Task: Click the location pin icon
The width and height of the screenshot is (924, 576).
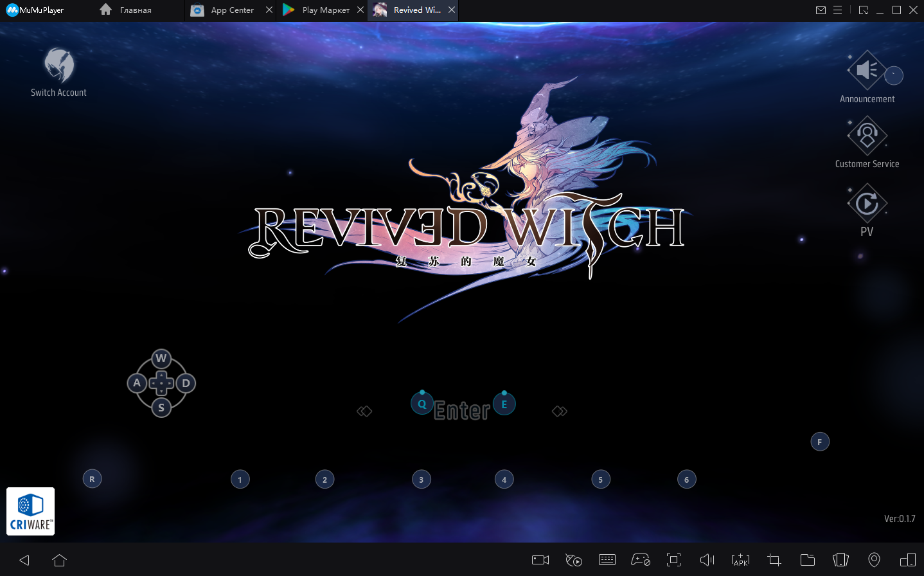Action: tap(874, 560)
